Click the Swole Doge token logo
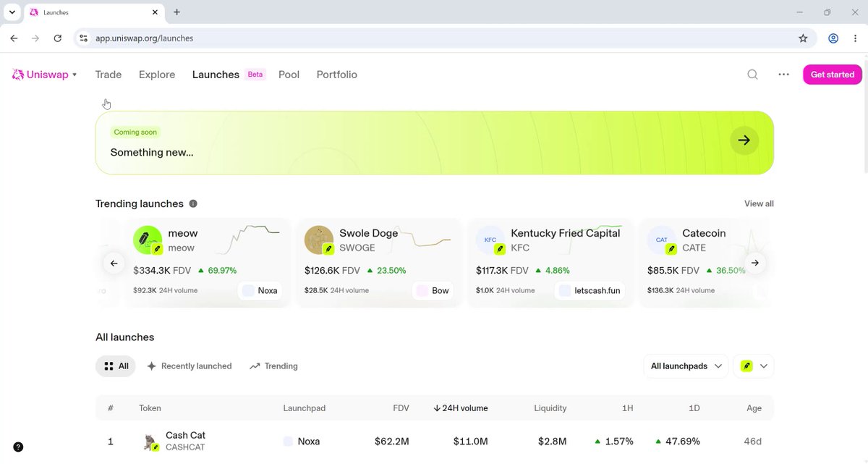This screenshot has width=868, height=464. point(318,240)
